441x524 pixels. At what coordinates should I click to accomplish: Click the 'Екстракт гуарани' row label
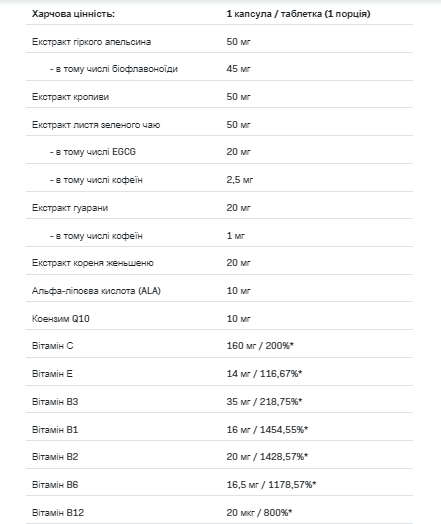click(70, 208)
